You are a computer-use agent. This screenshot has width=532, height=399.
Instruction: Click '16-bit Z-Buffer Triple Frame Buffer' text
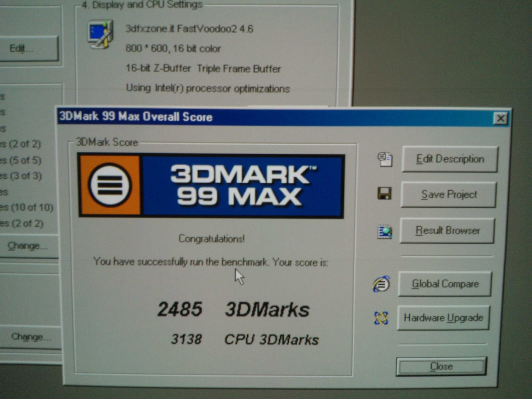(203, 69)
